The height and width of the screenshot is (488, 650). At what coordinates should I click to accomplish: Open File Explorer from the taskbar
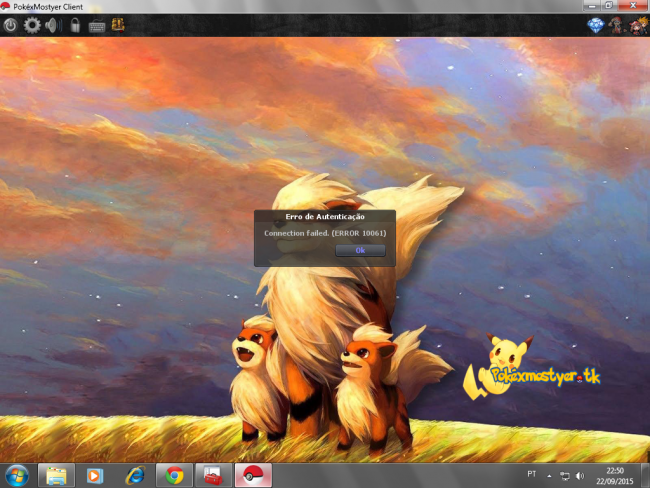56,476
